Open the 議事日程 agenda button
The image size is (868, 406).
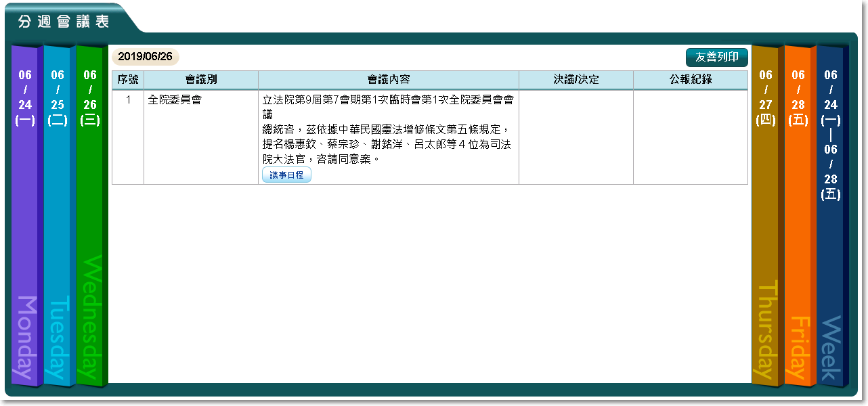click(x=286, y=175)
